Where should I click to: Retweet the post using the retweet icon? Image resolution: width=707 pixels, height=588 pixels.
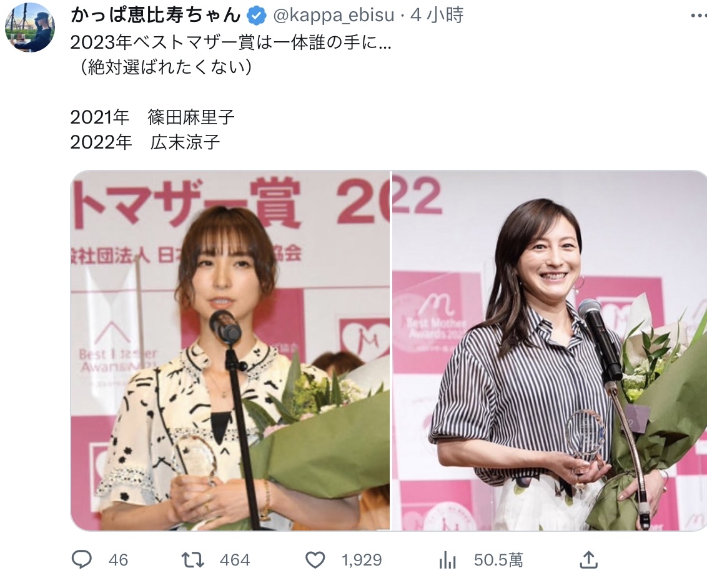click(x=192, y=560)
